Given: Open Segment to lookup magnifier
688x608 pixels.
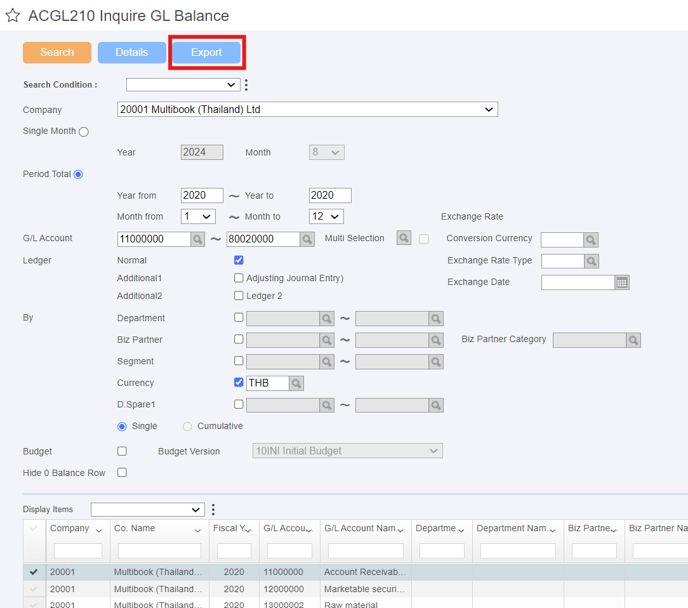Looking at the screenshot, I should (436, 361).
